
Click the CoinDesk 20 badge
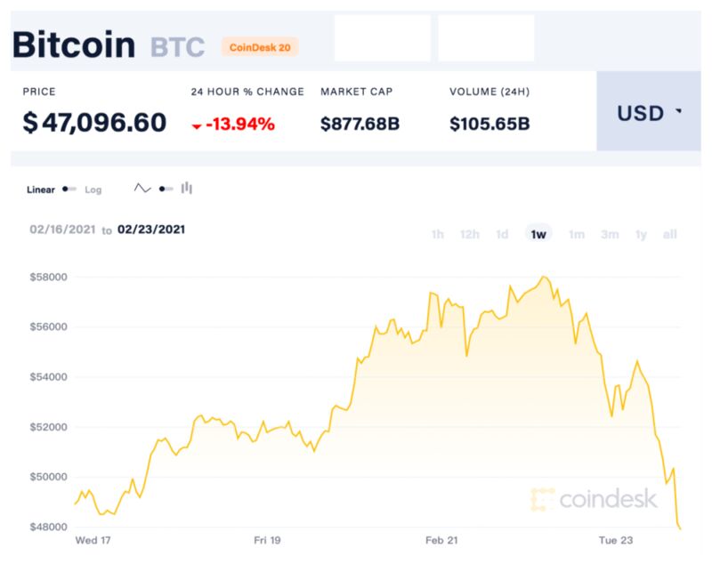(x=260, y=47)
